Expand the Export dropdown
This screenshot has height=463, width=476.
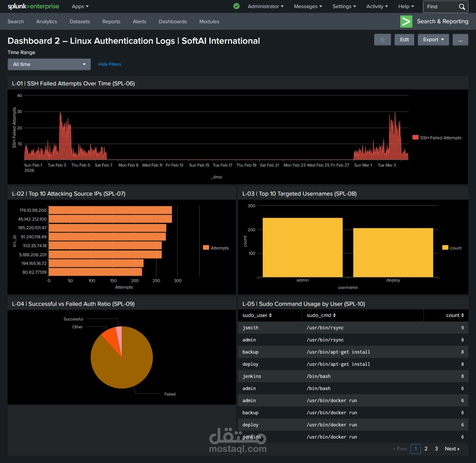433,40
